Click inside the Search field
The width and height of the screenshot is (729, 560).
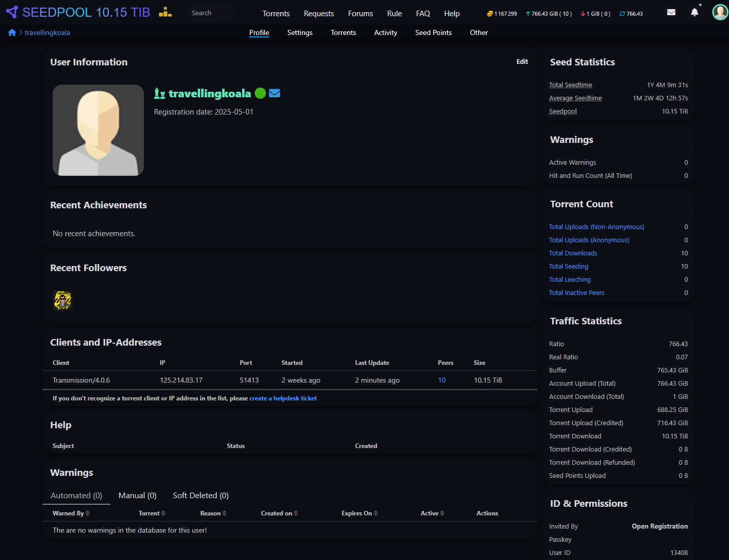tap(210, 13)
